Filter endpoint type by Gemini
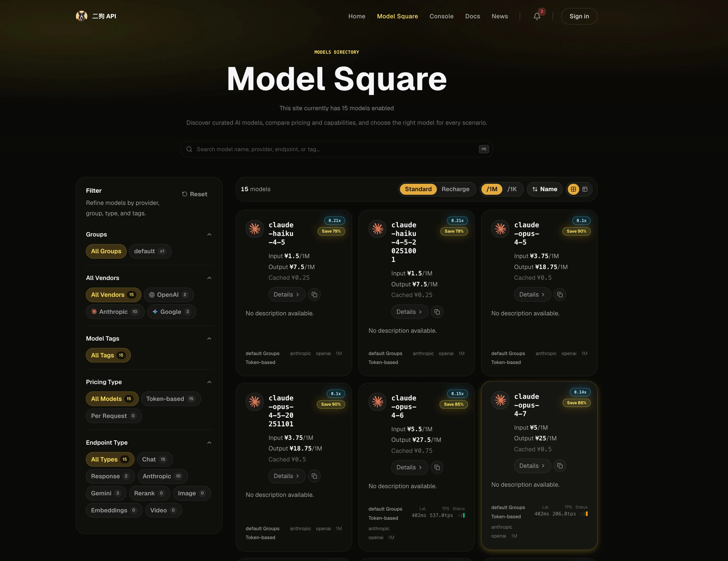Viewport: 728px width, 561px height. (x=106, y=493)
